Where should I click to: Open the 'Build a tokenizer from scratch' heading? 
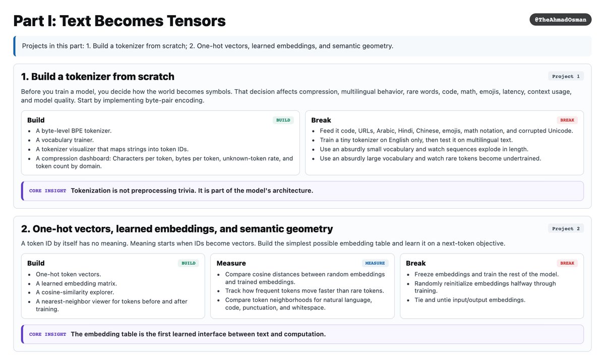98,77
